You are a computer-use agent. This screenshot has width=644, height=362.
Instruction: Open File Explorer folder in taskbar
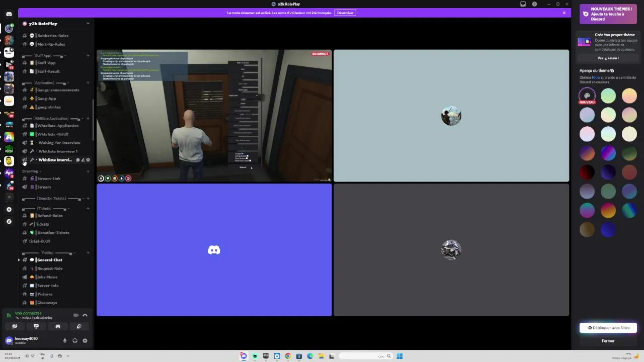coord(321,356)
